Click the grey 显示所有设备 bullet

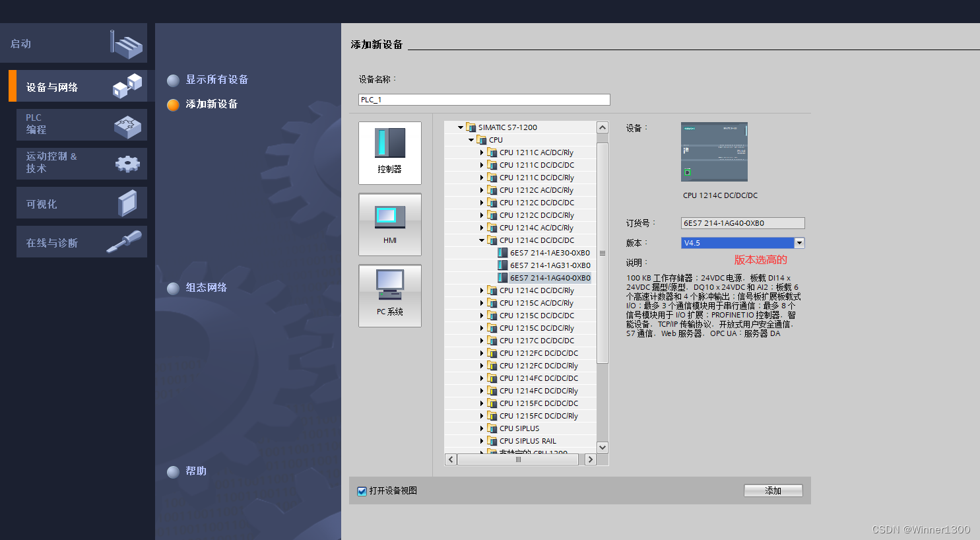pos(174,81)
